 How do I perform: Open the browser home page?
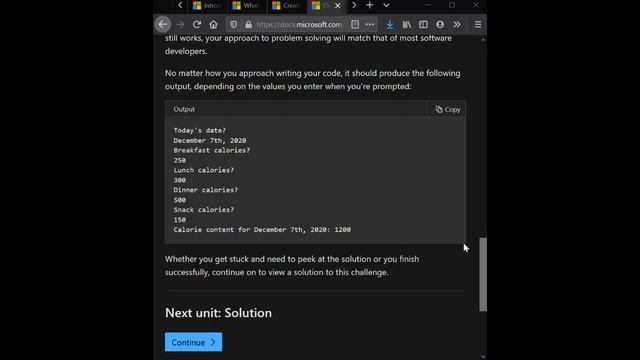[213, 24]
